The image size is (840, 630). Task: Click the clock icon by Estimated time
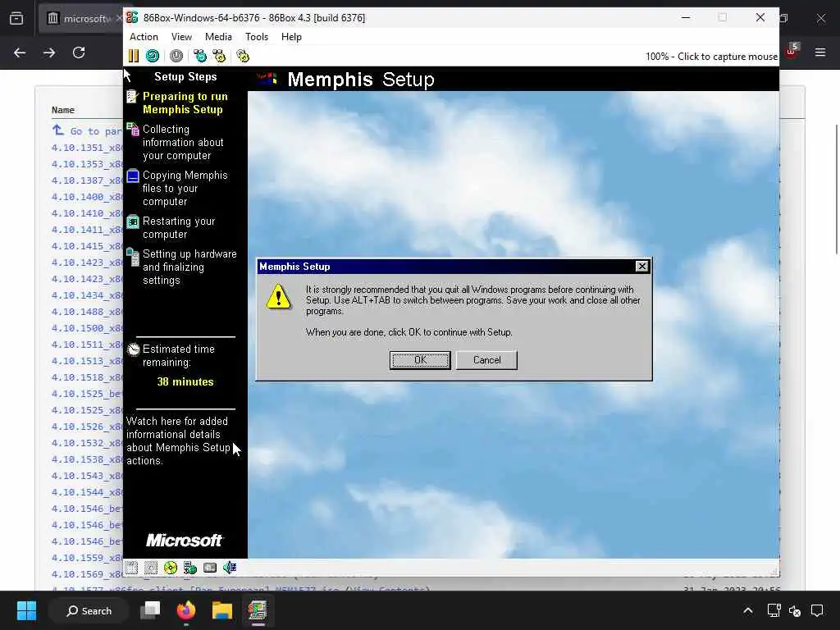134,349
